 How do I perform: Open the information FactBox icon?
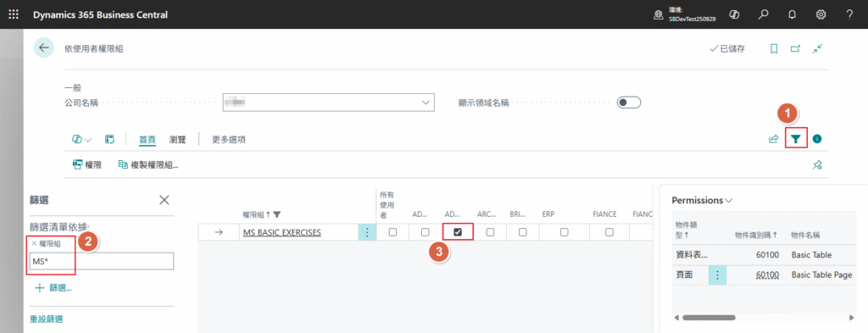pyautogui.click(x=817, y=140)
